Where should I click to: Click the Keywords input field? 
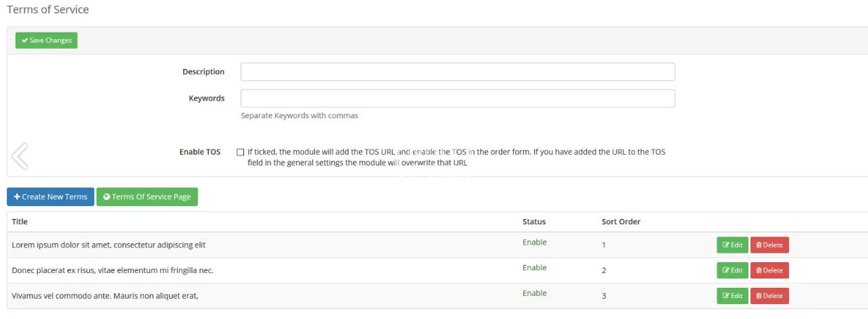(x=458, y=98)
